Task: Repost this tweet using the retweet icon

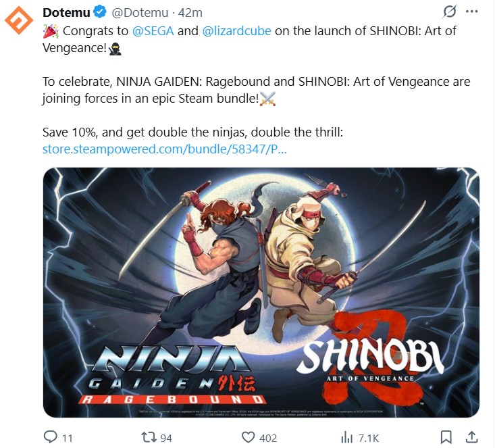Action: [x=149, y=437]
